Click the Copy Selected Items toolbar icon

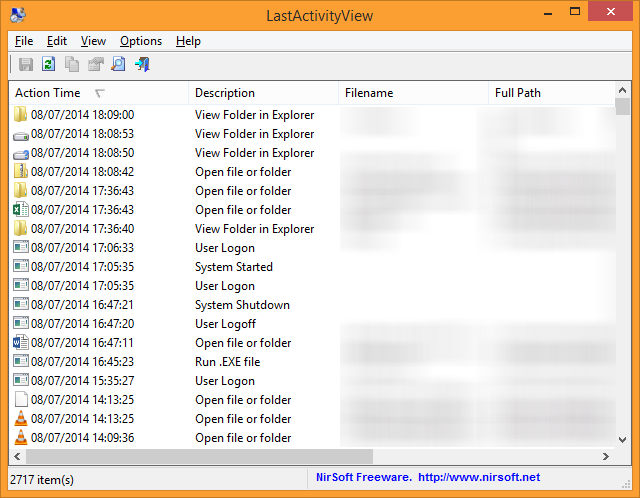point(72,64)
